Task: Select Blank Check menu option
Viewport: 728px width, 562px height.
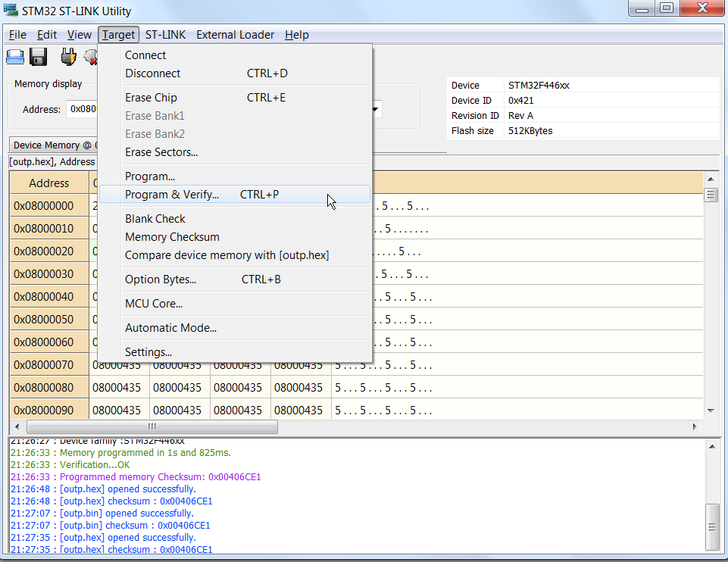Action: 155,219
